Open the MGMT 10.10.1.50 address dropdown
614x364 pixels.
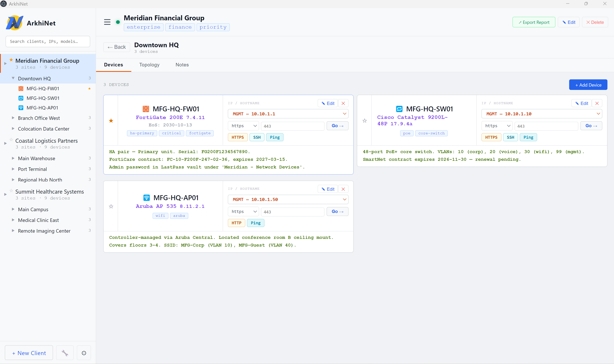(288, 199)
